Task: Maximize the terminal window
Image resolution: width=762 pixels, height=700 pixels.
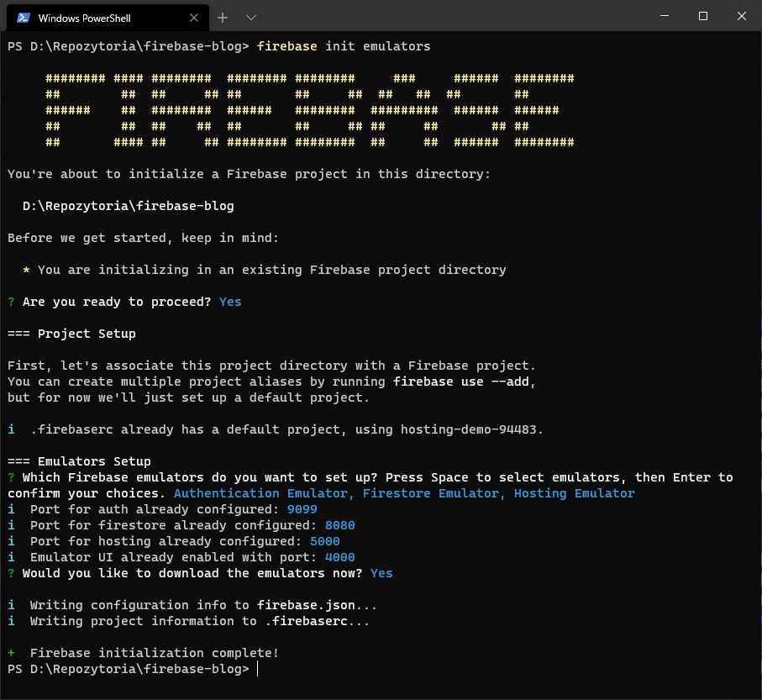Action: [x=703, y=16]
